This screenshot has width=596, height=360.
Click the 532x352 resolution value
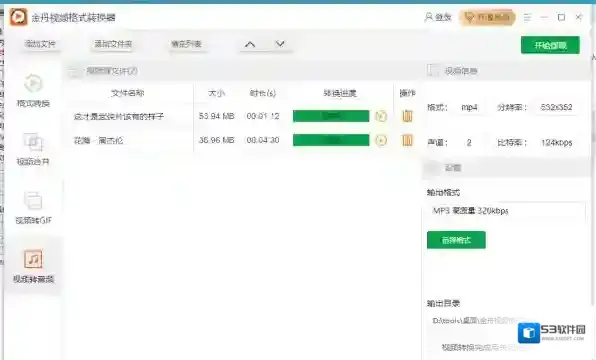point(556,107)
